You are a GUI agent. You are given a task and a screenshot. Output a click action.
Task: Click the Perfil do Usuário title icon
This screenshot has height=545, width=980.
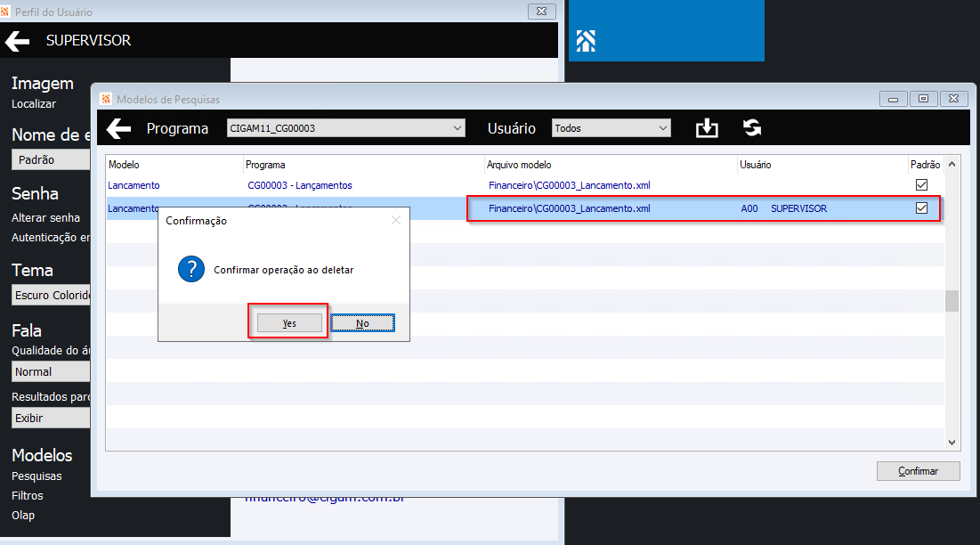pos(5,12)
